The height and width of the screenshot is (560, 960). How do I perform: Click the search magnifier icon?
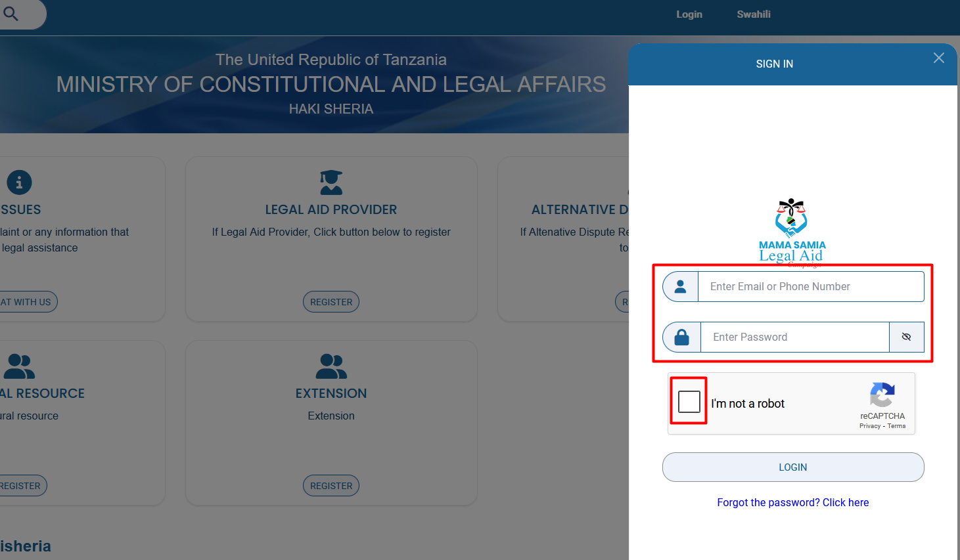pyautogui.click(x=11, y=13)
